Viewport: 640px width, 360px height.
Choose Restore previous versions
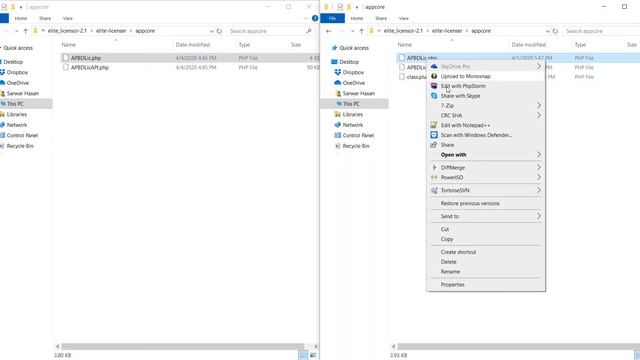pos(486,203)
